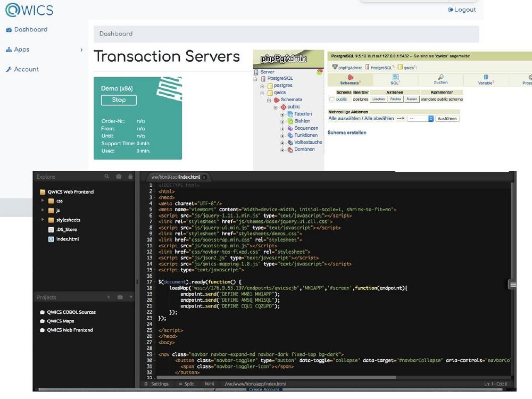Open the Account sidebar item
The image size is (532, 399).
pyautogui.click(x=22, y=69)
